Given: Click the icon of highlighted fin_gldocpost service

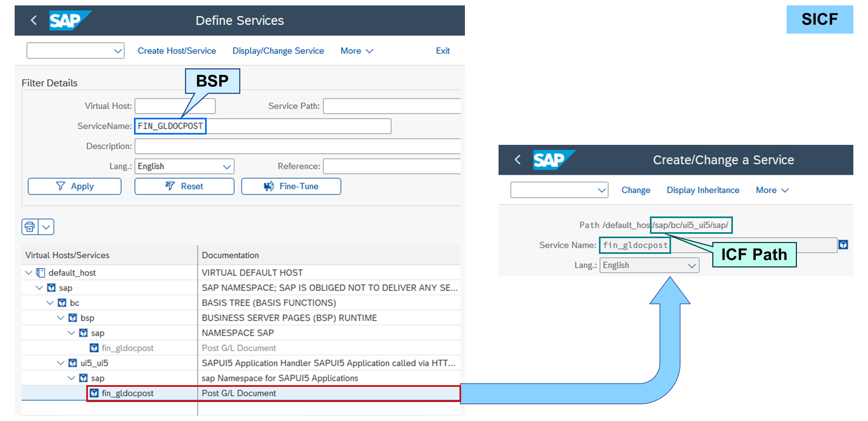Looking at the screenshot, I should pos(94,393).
